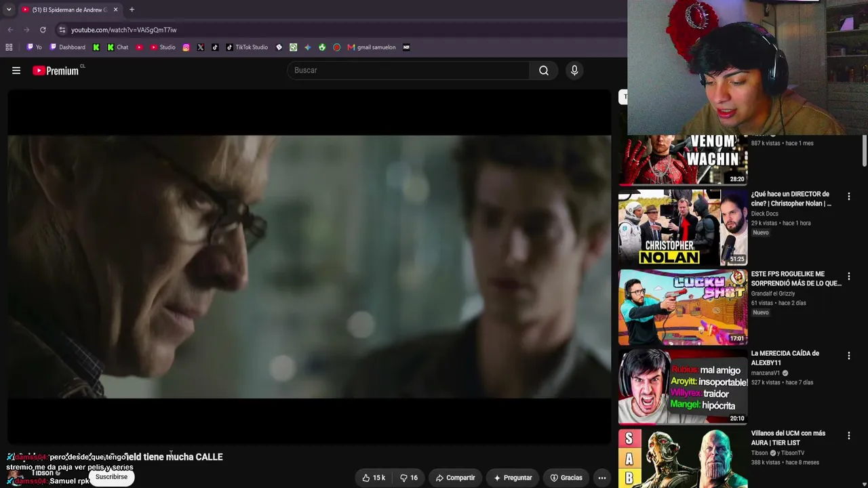Screen dimensions: 868x488
Task: Open options for La MERECIDA CAÍDA video
Action: point(848,356)
